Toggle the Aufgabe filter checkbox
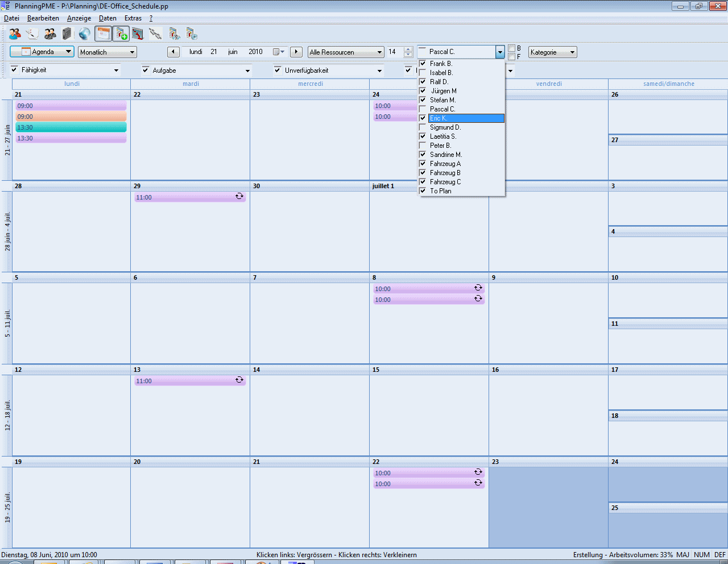This screenshot has width=728, height=564. point(146,70)
